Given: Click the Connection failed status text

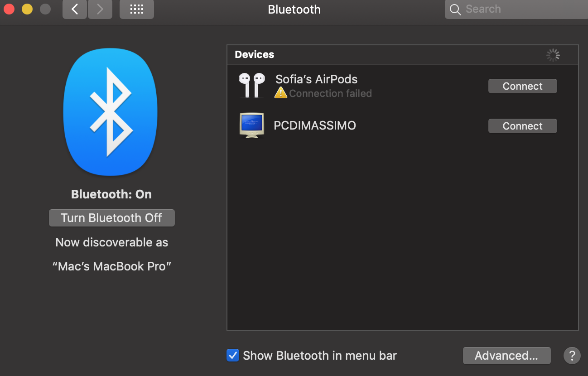Looking at the screenshot, I should (x=330, y=93).
